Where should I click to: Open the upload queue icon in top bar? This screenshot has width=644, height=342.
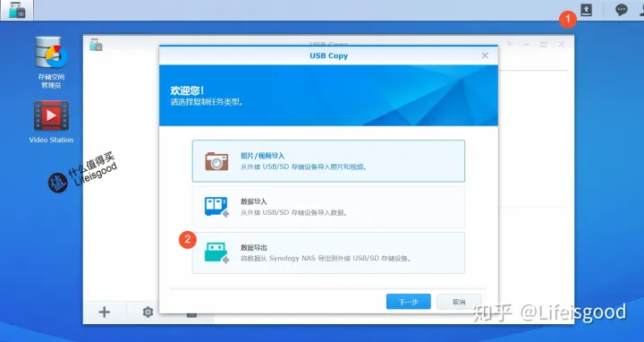click(586, 10)
